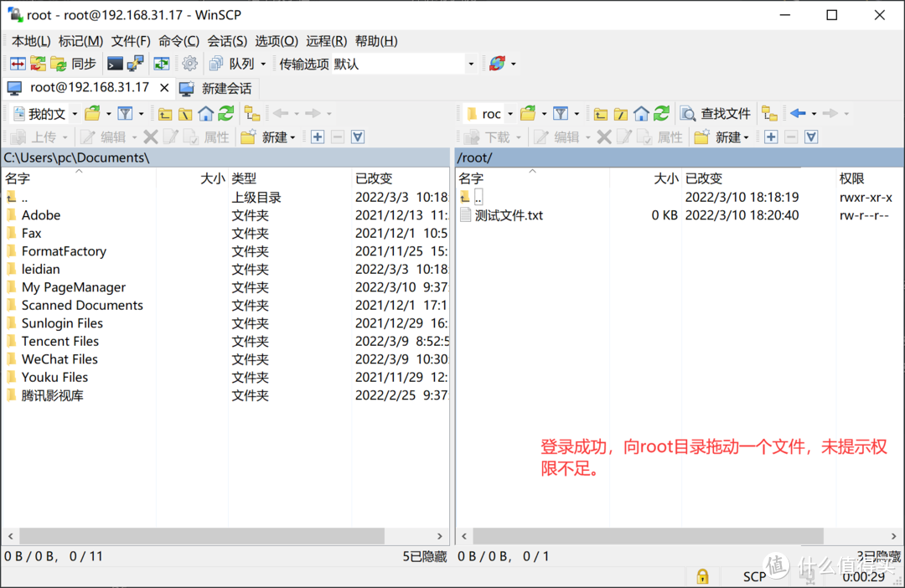Screen dimensions: 905x588
Task: Go to root directory in local panel
Action: (x=185, y=114)
